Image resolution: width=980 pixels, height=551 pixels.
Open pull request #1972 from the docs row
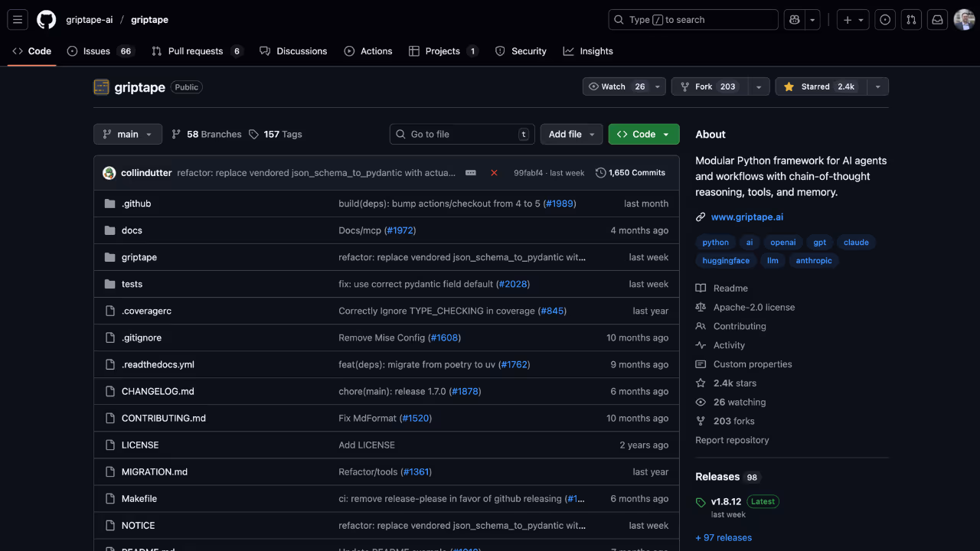point(400,230)
